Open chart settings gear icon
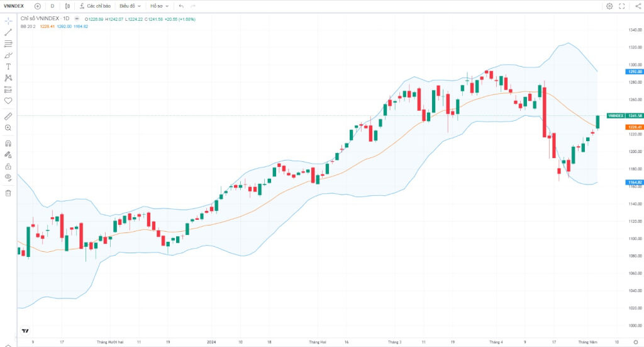644x347 pixels. [609, 6]
